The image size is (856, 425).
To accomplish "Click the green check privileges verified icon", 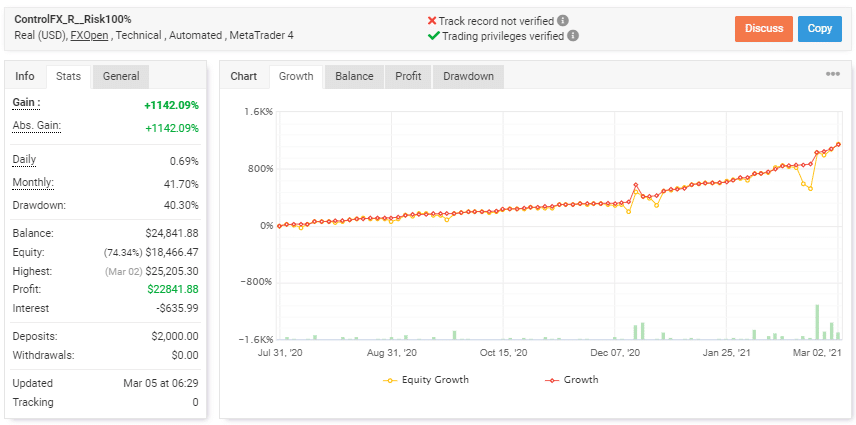I will [x=433, y=36].
